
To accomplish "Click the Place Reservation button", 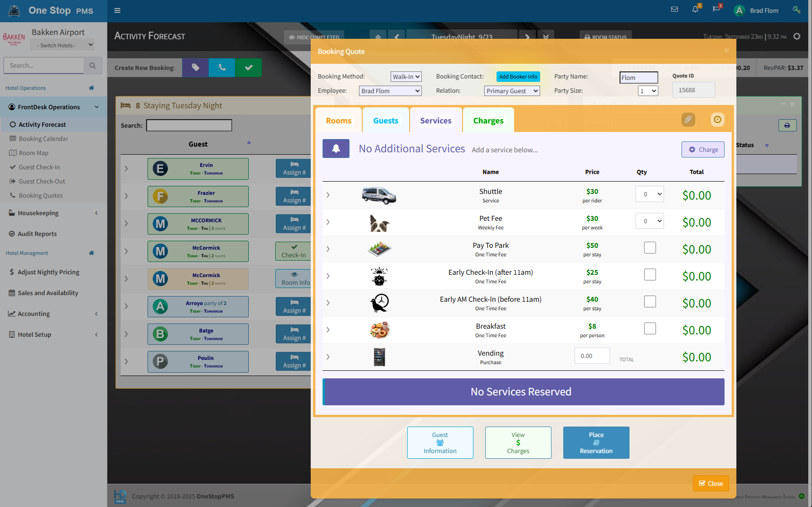I will pos(596,443).
